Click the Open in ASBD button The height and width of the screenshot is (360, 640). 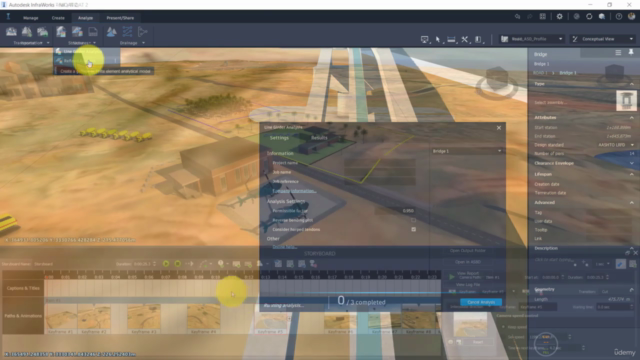(x=467, y=262)
